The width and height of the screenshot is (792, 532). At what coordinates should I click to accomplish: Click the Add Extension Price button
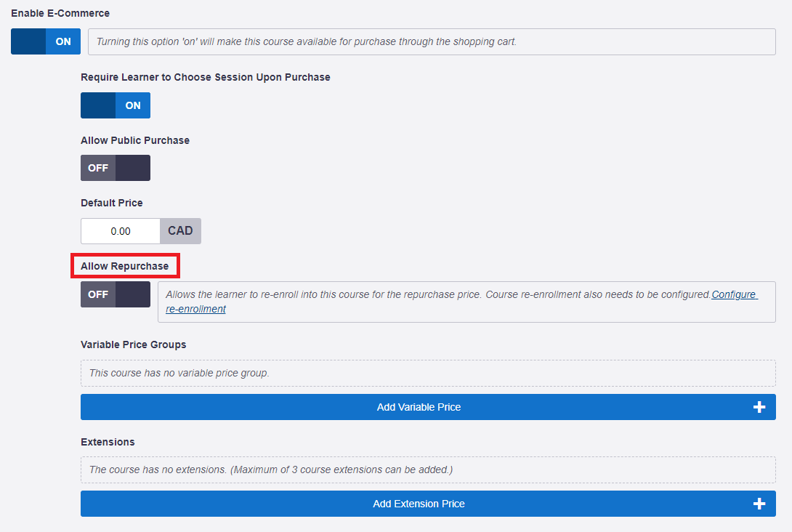point(428,504)
